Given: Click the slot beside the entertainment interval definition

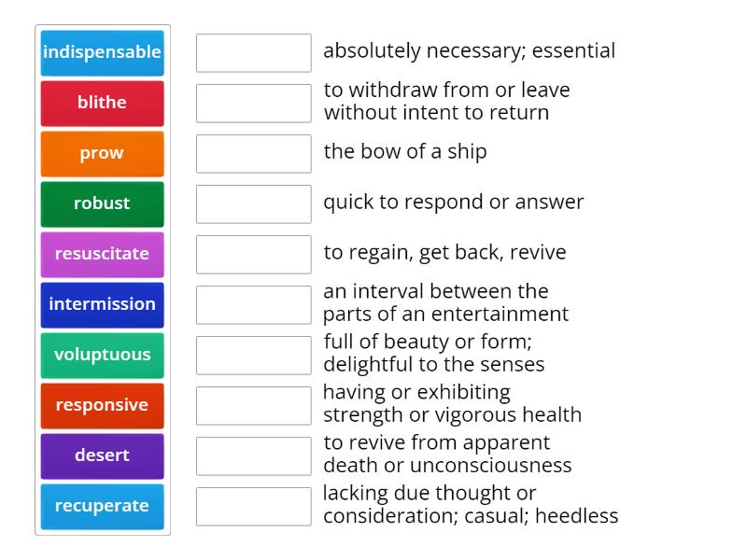Looking at the screenshot, I should [x=253, y=304].
